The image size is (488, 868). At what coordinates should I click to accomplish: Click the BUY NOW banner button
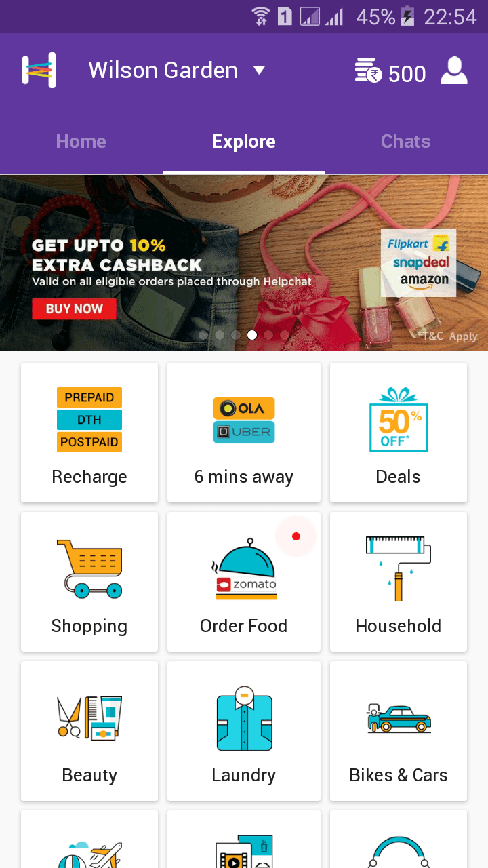point(75,309)
